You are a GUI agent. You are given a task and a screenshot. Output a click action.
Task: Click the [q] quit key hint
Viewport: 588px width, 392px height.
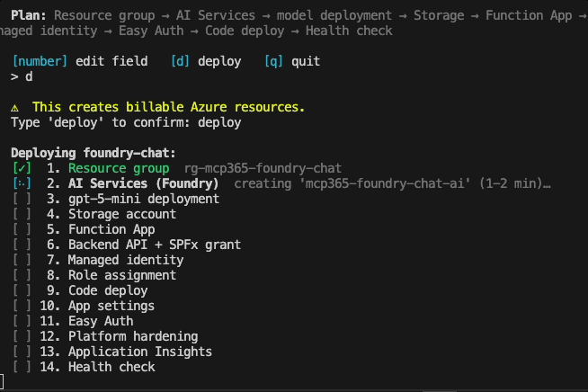(292, 61)
